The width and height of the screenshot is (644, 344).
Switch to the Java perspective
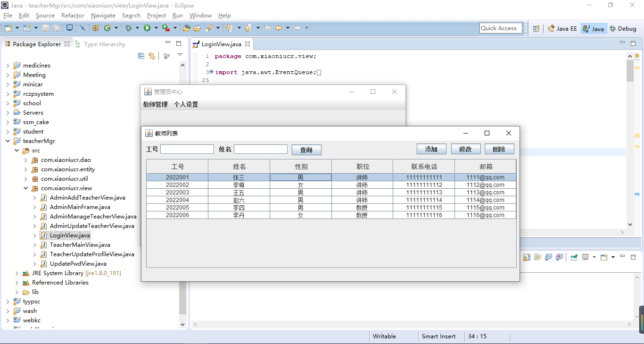coord(593,28)
